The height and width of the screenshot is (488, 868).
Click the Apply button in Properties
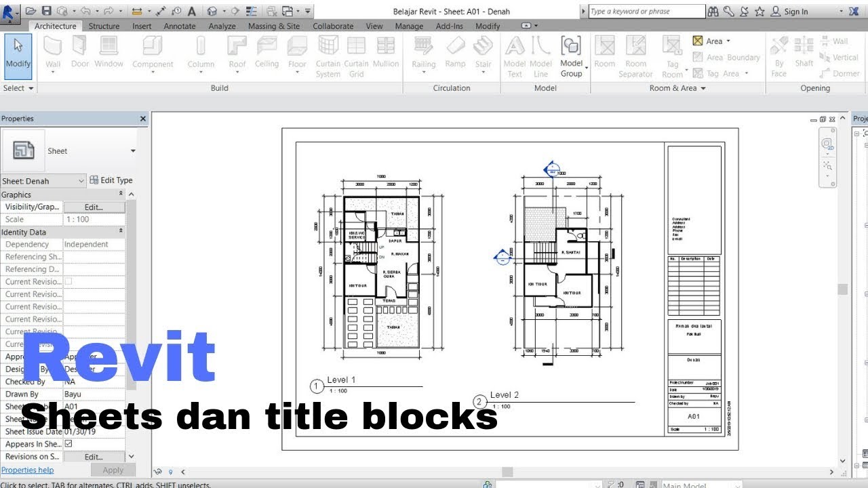[113, 470]
